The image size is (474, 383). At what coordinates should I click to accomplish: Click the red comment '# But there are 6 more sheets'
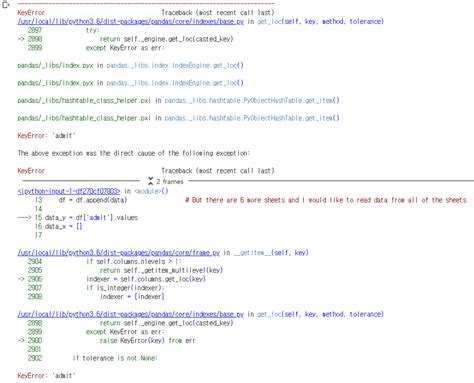tap(326, 200)
